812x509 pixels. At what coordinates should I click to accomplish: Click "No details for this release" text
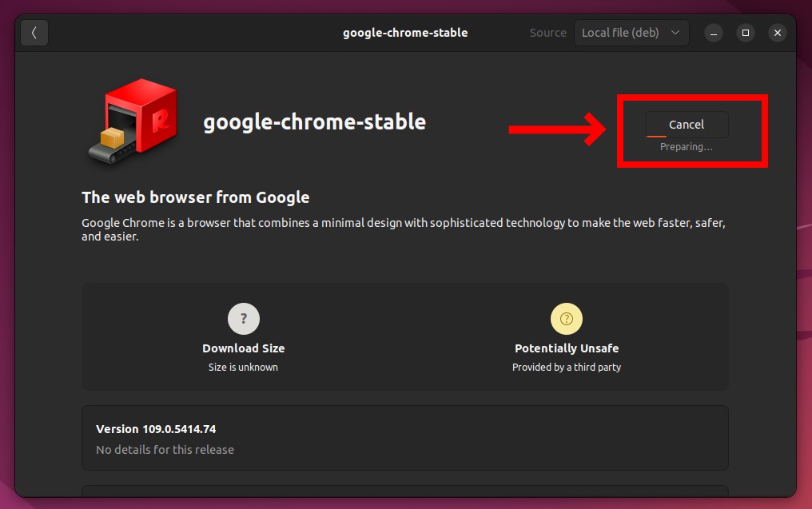[165, 449]
